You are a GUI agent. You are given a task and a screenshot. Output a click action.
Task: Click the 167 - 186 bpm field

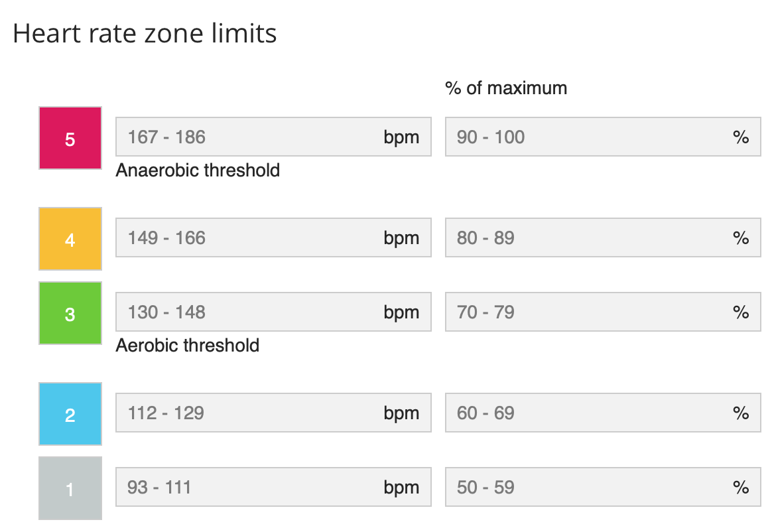[252, 137]
